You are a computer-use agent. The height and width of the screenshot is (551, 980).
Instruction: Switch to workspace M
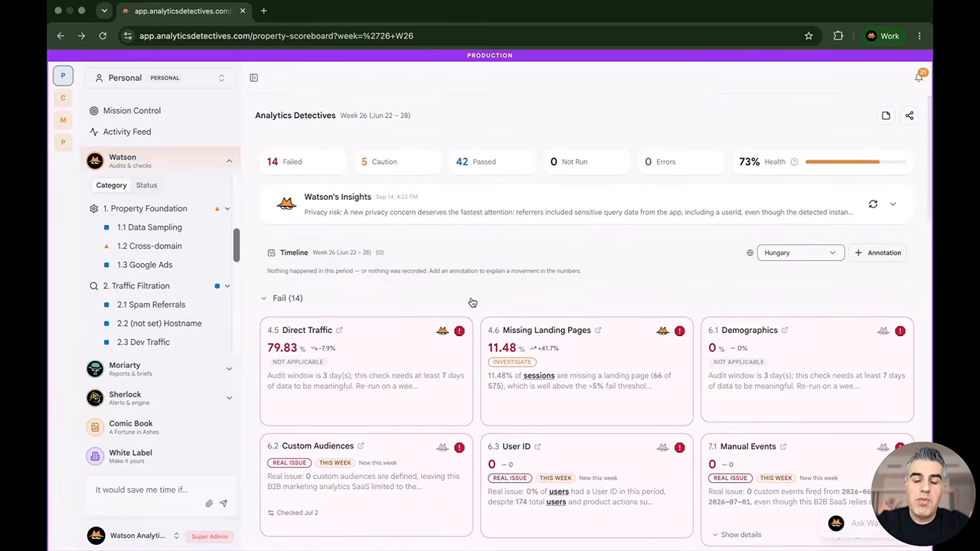click(x=63, y=119)
